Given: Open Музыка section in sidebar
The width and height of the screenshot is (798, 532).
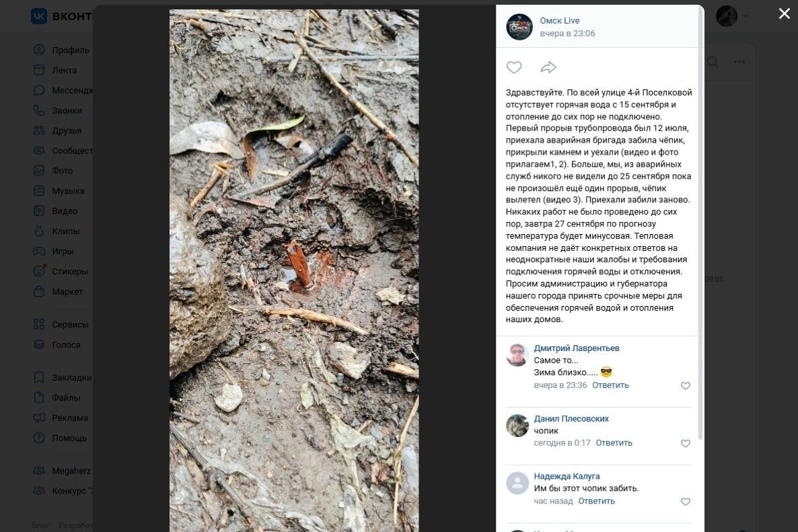Looking at the screenshot, I should 68,191.
